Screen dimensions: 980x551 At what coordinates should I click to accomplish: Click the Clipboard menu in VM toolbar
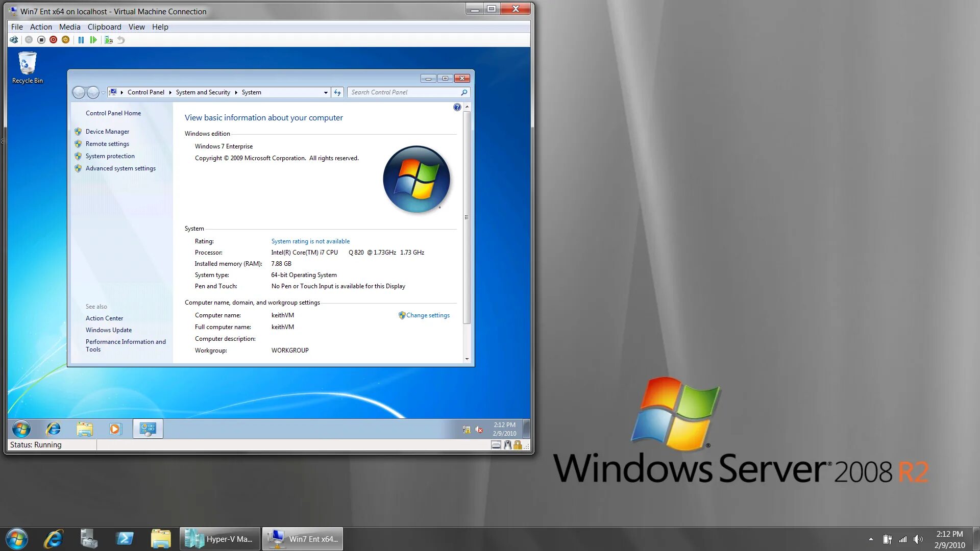[x=104, y=27]
